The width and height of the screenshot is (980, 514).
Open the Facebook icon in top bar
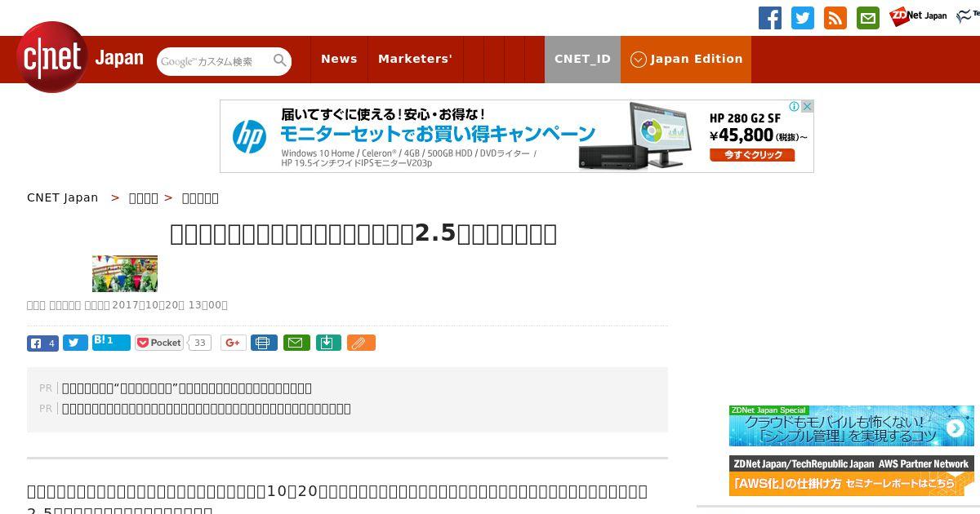click(770, 18)
